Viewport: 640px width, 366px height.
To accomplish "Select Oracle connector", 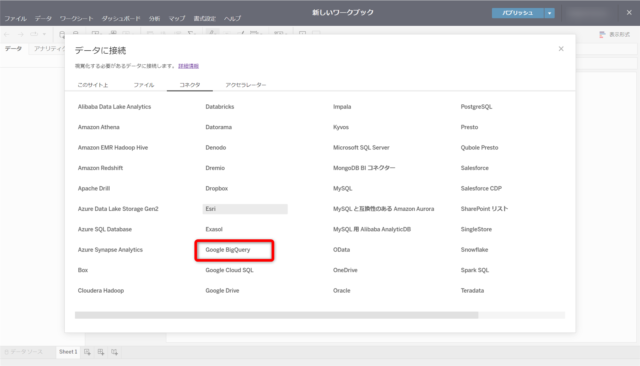I will click(342, 291).
